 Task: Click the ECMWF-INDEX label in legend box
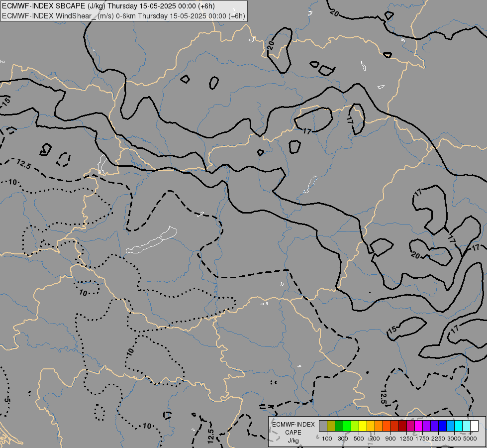click(293, 425)
